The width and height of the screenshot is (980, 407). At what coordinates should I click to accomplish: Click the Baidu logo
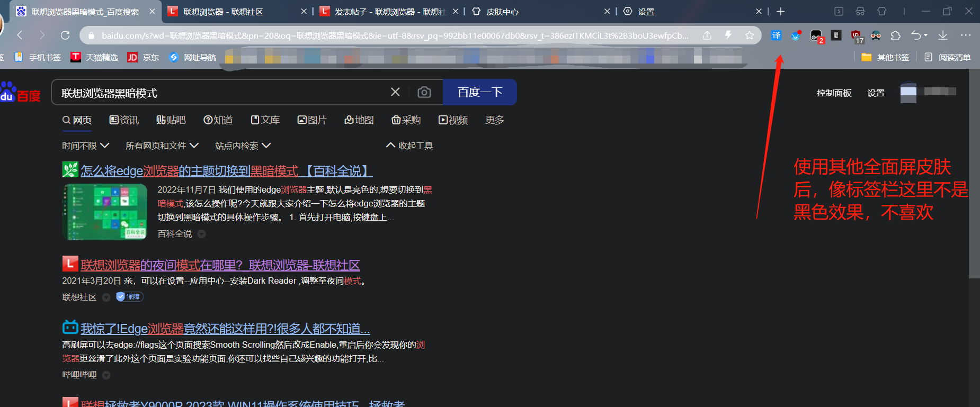pos(20,92)
